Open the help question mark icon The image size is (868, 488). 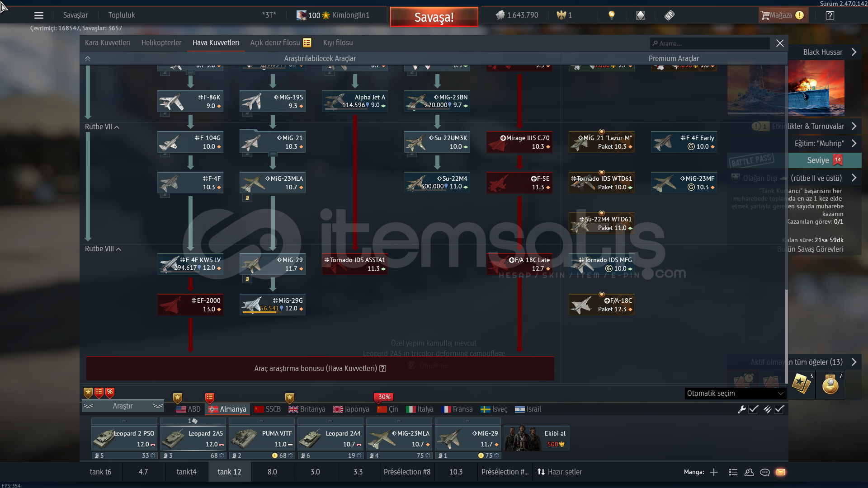[x=830, y=15]
